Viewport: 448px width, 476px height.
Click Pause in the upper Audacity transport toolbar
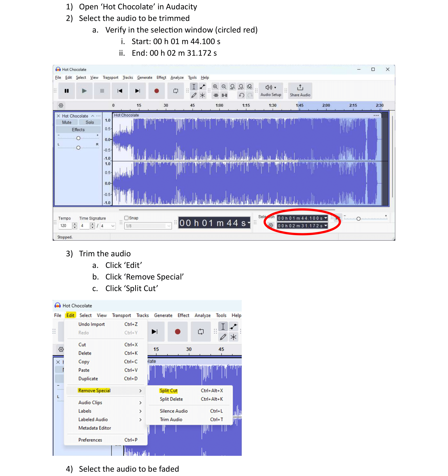tap(67, 91)
